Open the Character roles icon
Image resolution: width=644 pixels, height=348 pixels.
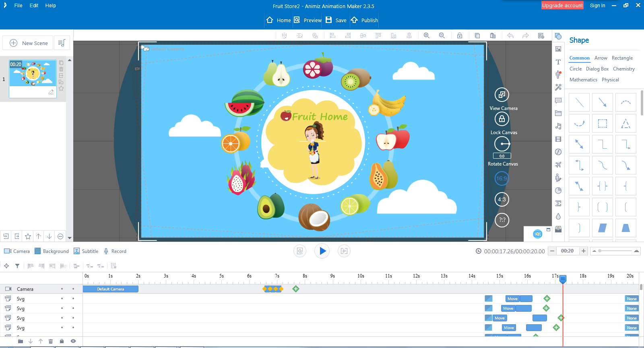point(558,75)
